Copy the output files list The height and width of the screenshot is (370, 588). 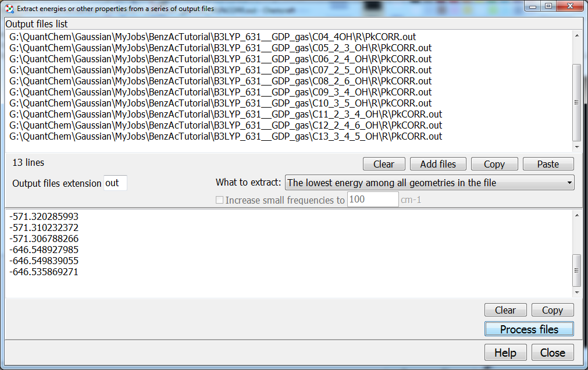[494, 164]
